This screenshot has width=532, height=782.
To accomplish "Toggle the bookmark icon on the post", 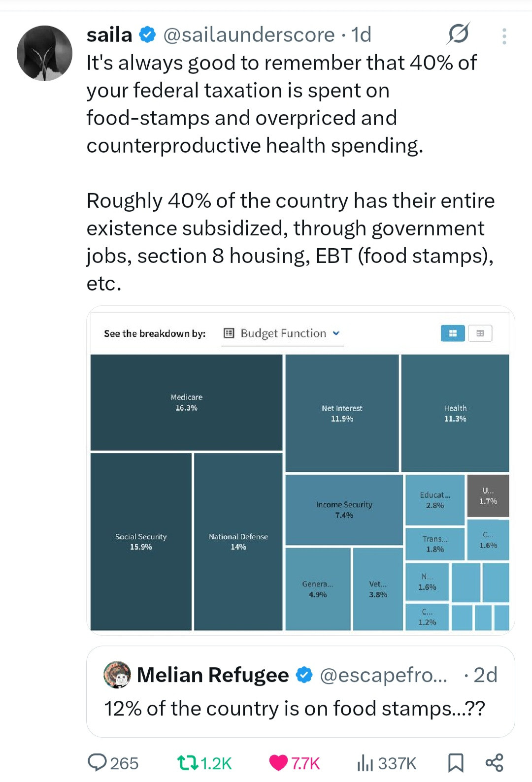I will (x=456, y=763).
